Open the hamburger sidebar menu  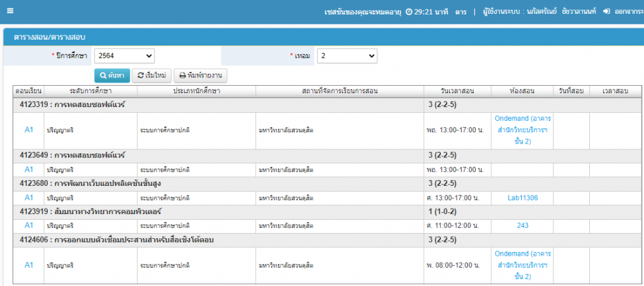(9, 11)
